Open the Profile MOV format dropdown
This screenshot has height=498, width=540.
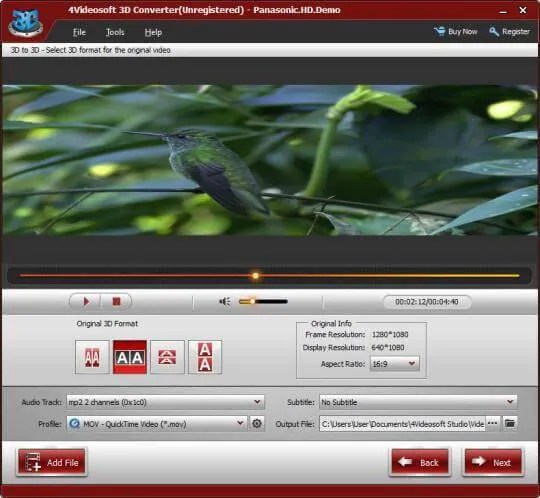coord(157,424)
